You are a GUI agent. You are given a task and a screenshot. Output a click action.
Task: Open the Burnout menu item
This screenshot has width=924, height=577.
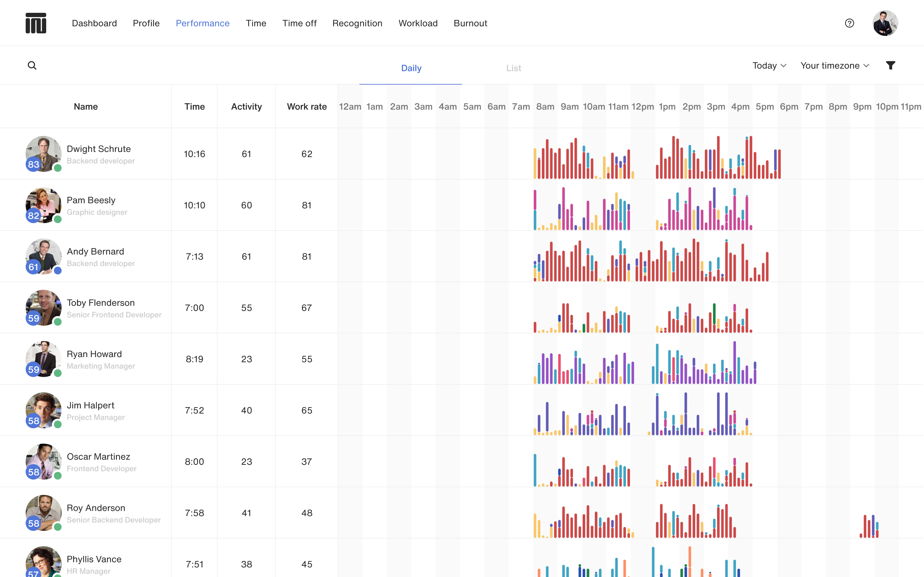[470, 23]
